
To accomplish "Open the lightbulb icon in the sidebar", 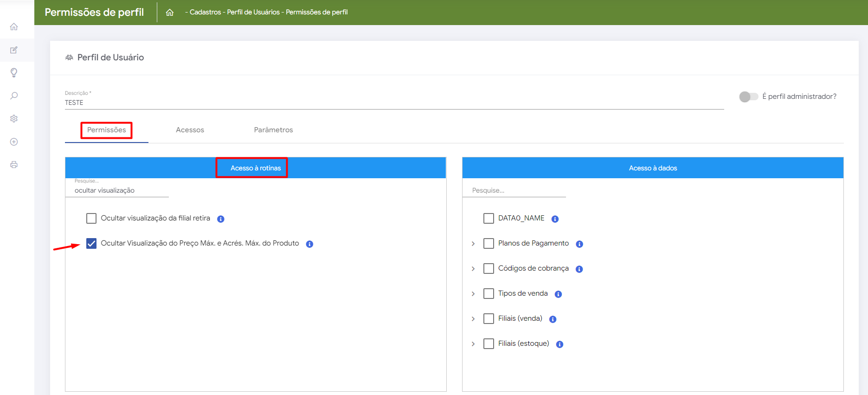I will point(14,73).
